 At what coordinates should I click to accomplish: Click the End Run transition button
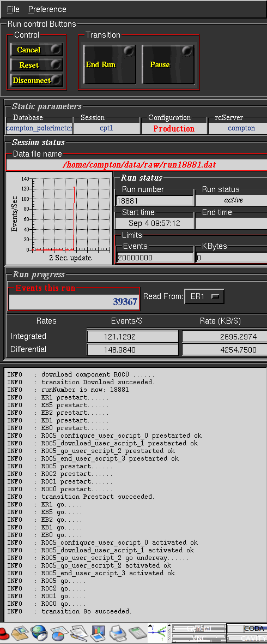(110, 64)
